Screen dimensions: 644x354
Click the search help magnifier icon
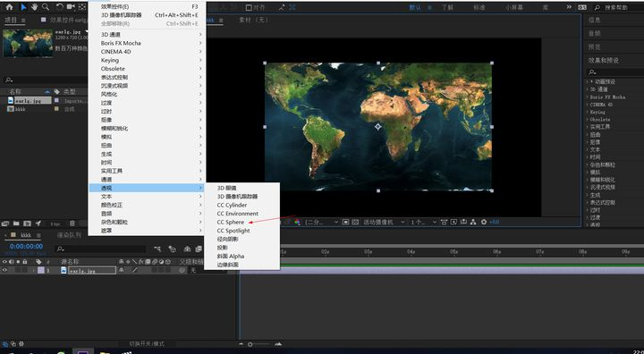pos(597,7)
